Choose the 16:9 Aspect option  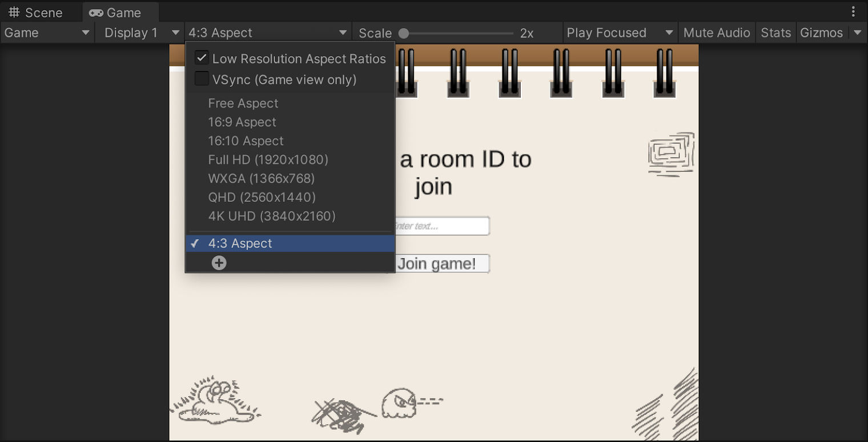(242, 122)
